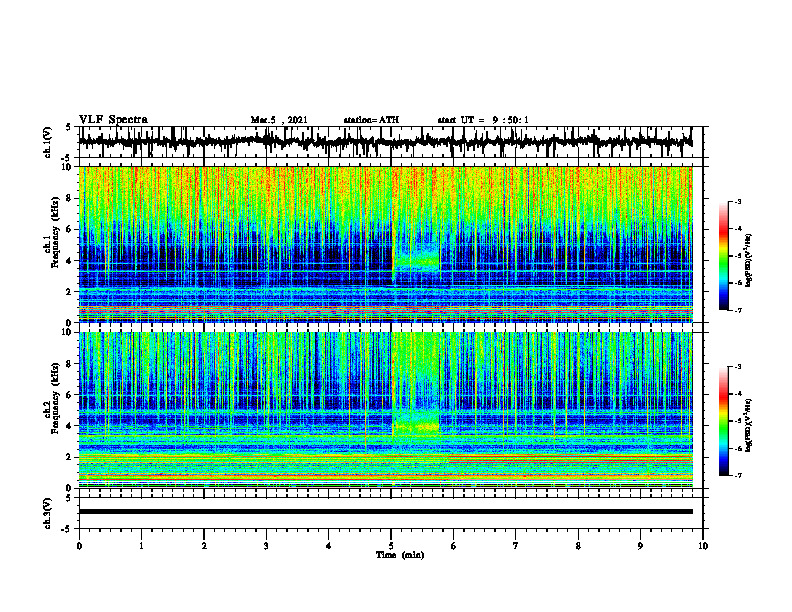Click ch.3(V) bottom tick label "-5"
Image resolution: width=792 pixels, height=612 pixels.
[68, 529]
